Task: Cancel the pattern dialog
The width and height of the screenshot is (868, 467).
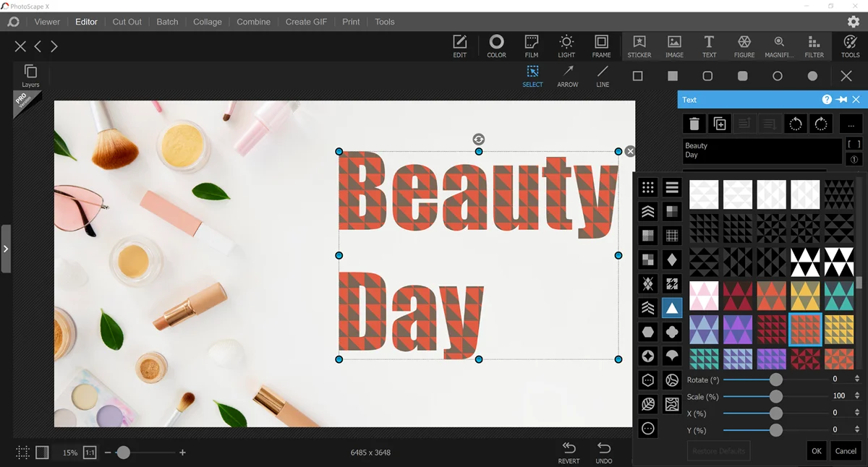Action: coord(846,451)
